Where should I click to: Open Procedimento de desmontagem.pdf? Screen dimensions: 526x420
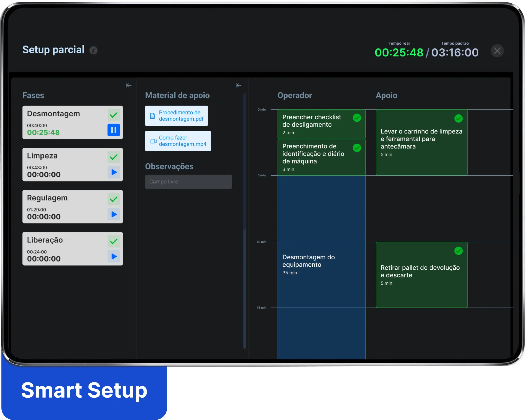tap(176, 116)
